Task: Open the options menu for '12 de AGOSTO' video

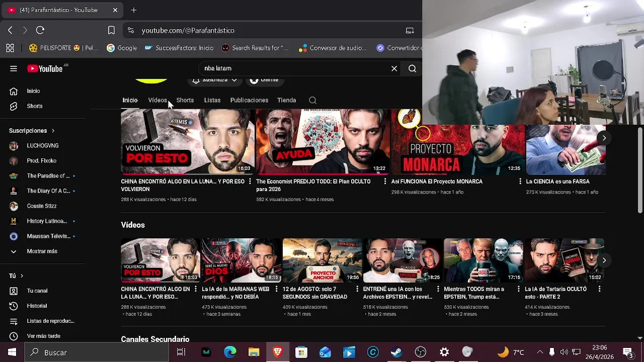Action: pyautogui.click(x=357, y=289)
